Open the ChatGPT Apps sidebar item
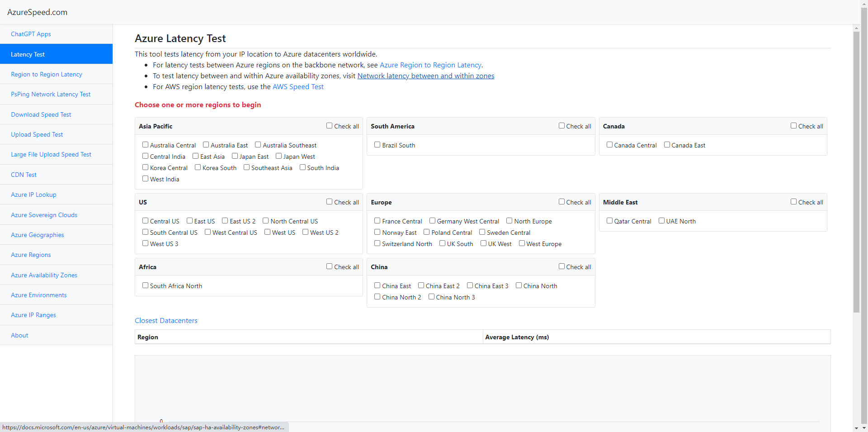 [x=31, y=34]
